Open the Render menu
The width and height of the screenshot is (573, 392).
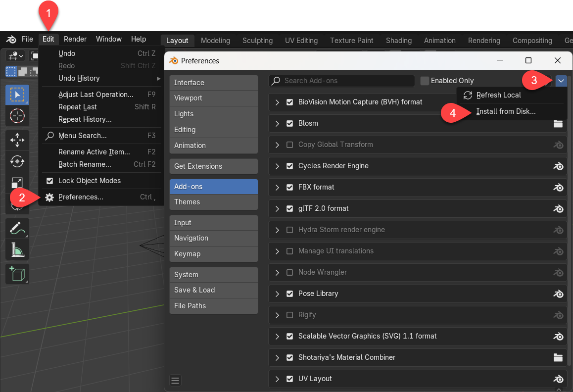[x=75, y=39]
